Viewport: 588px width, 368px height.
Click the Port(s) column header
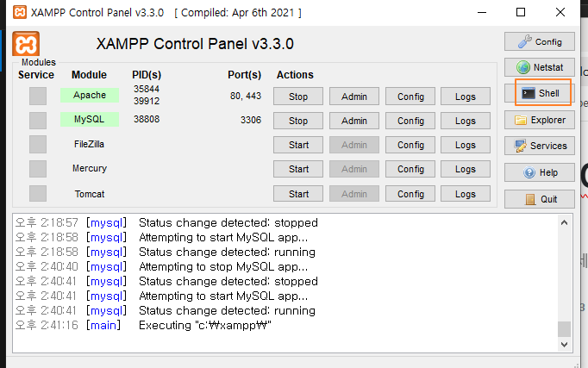pyautogui.click(x=245, y=75)
